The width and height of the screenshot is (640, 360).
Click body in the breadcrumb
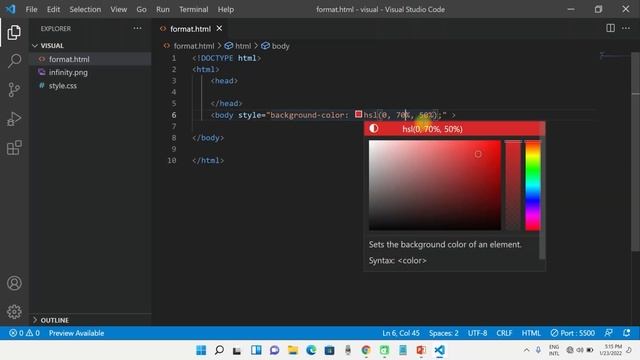[280, 46]
